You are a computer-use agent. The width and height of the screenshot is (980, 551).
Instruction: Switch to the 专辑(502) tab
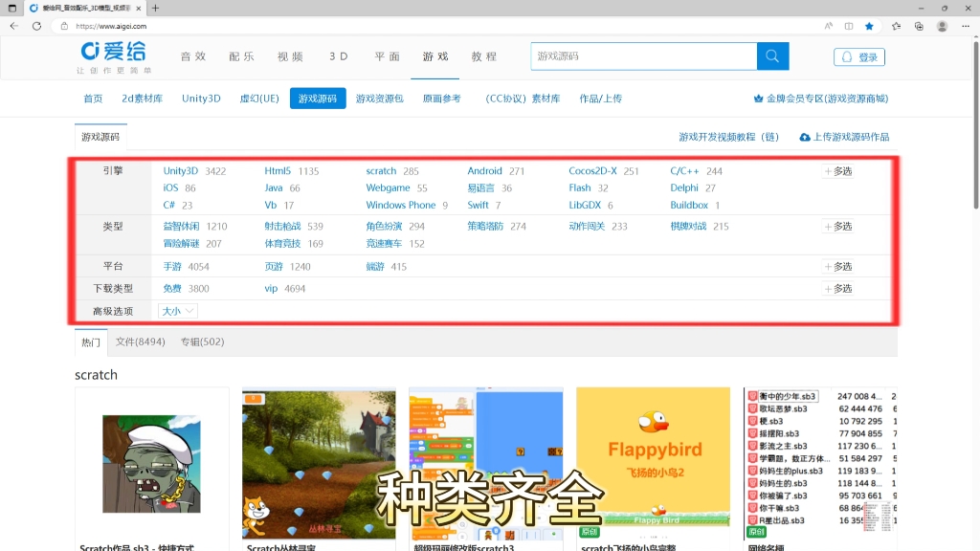click(x=202, y=342)
